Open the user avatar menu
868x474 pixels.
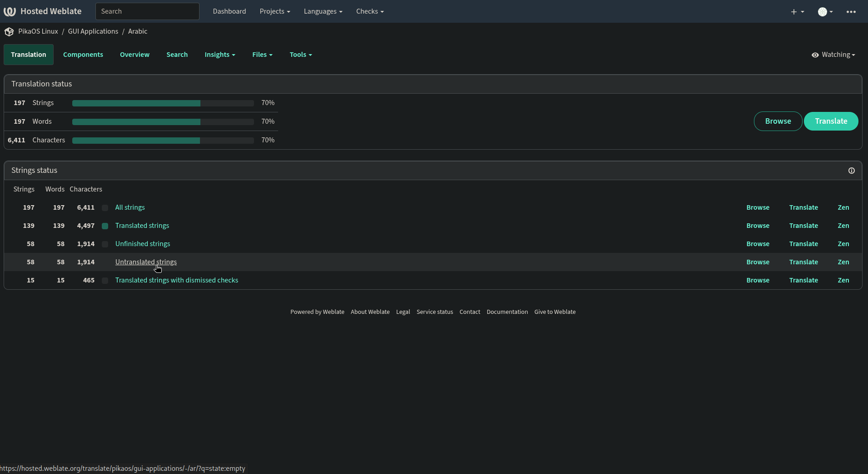[x=825, y=12]
